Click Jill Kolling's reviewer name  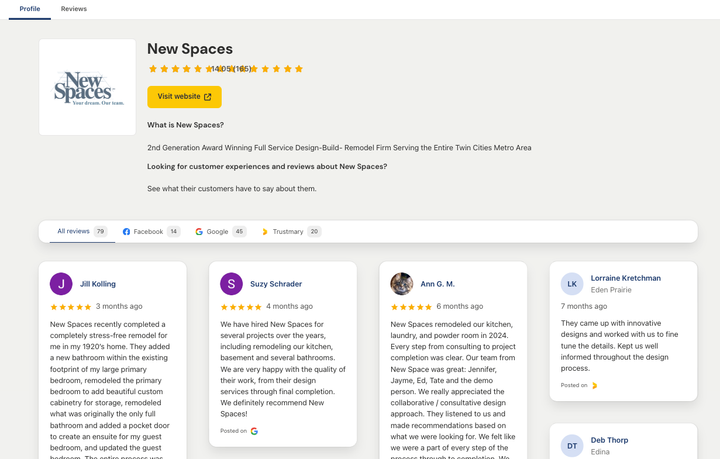click(98, 284)
